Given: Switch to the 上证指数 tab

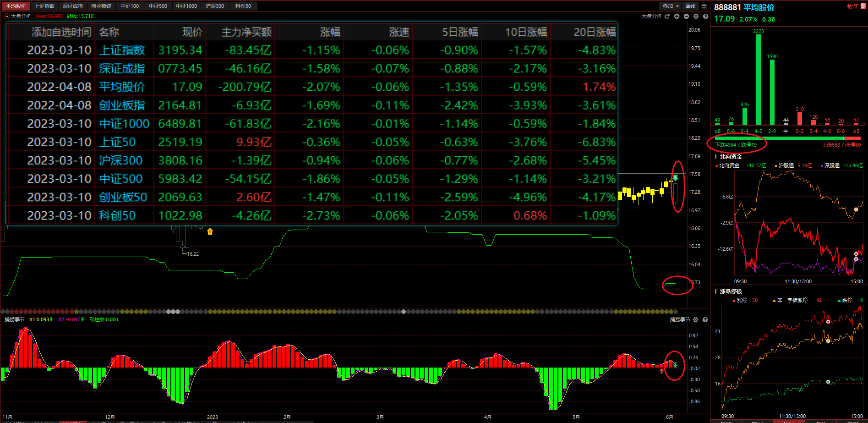Looking at the screenshot, I should tap(44, 6).
